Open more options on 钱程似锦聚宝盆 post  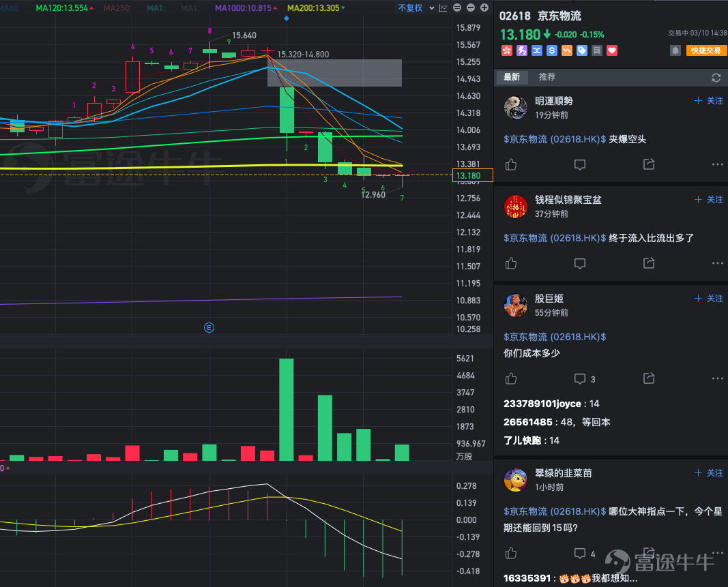tap(717, 263)
